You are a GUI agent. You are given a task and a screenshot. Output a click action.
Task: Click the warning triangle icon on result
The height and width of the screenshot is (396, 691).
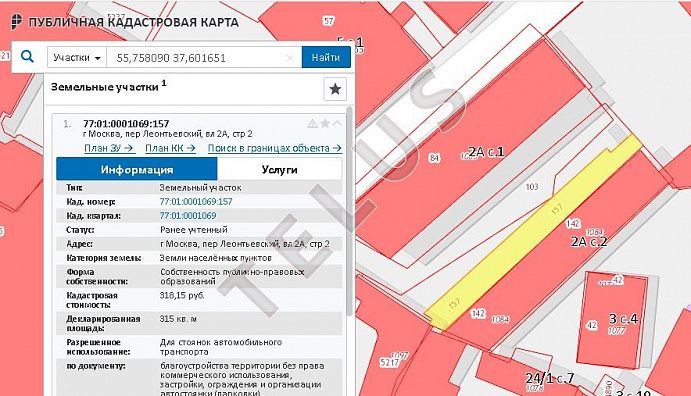pyautogui.click(x=312, y=123)
